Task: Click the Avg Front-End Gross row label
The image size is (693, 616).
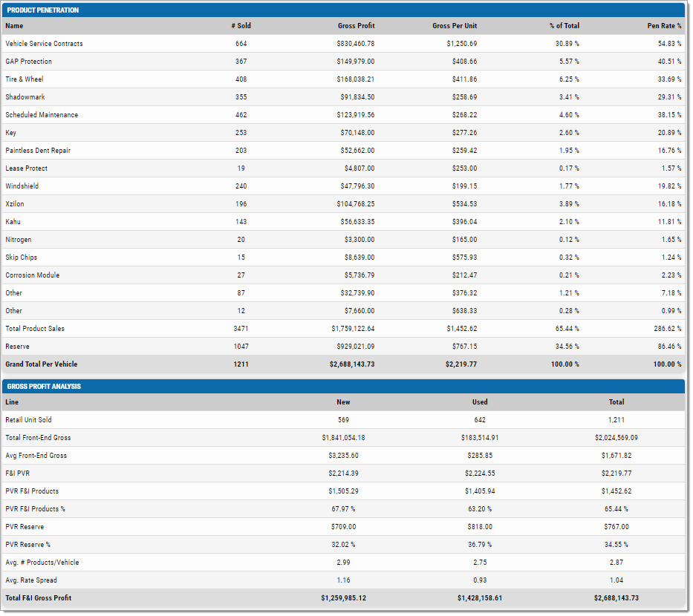Action: (36, 456)
